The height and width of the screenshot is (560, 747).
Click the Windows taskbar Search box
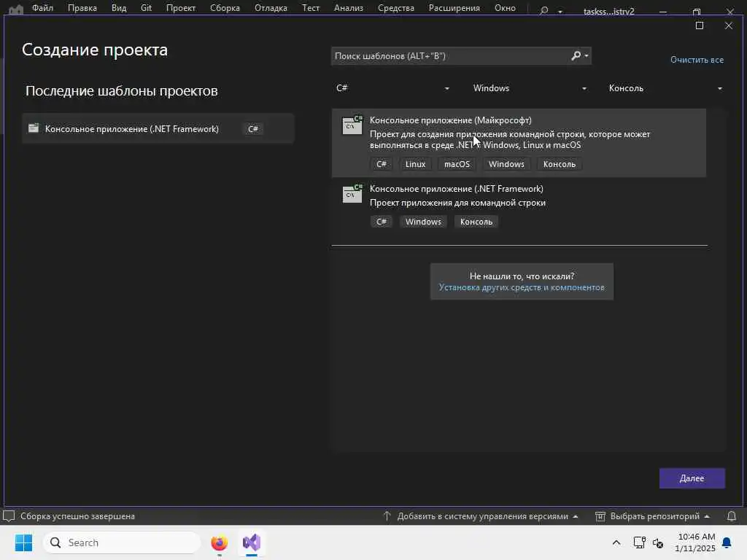(122, 542)
